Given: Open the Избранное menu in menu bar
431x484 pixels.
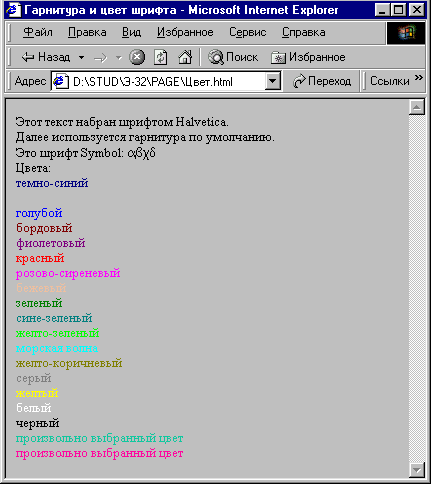Looking at the screenshot, I should point(185,32).
